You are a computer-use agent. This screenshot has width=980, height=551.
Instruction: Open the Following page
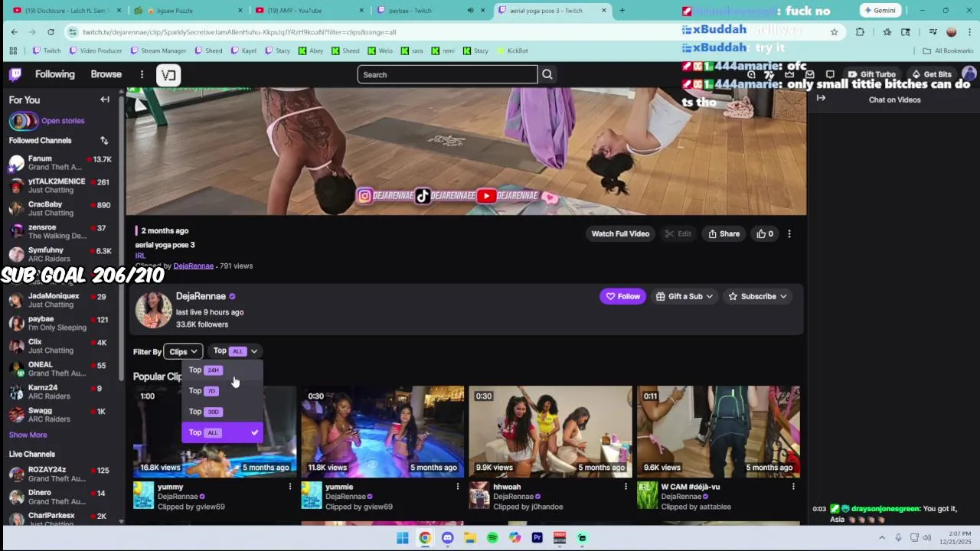[55, 74]
